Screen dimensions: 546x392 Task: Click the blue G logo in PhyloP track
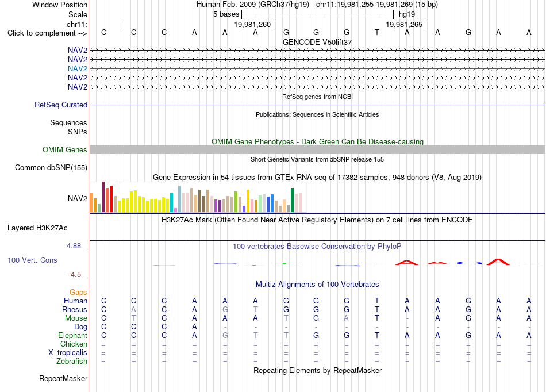tap(469, 263)
